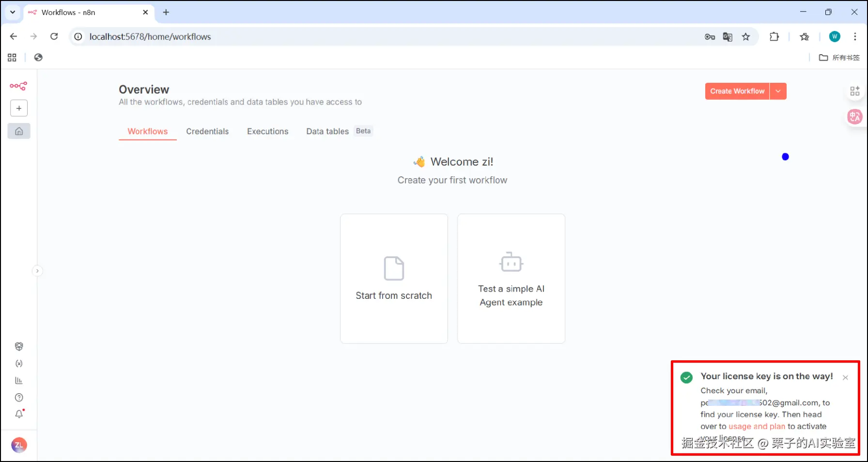This screenshot has height=462, width=868.
Task: Reload the current page
Action: click(54, 36)
